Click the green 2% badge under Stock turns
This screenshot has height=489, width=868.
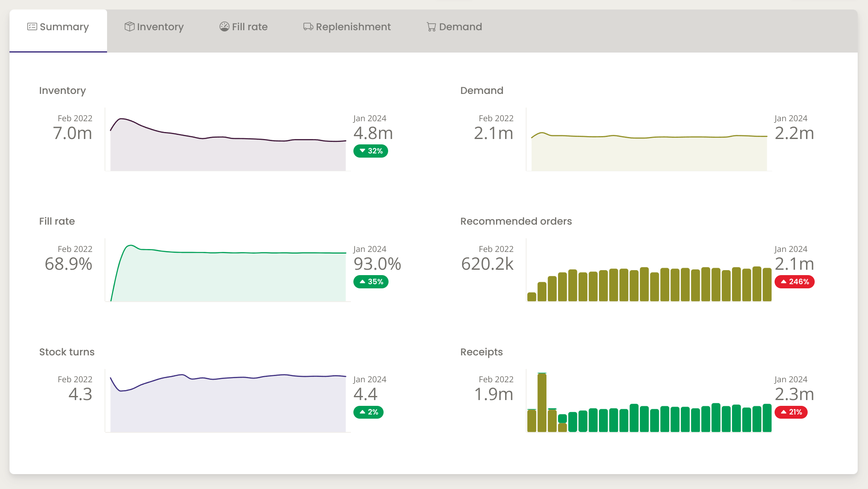368,412
